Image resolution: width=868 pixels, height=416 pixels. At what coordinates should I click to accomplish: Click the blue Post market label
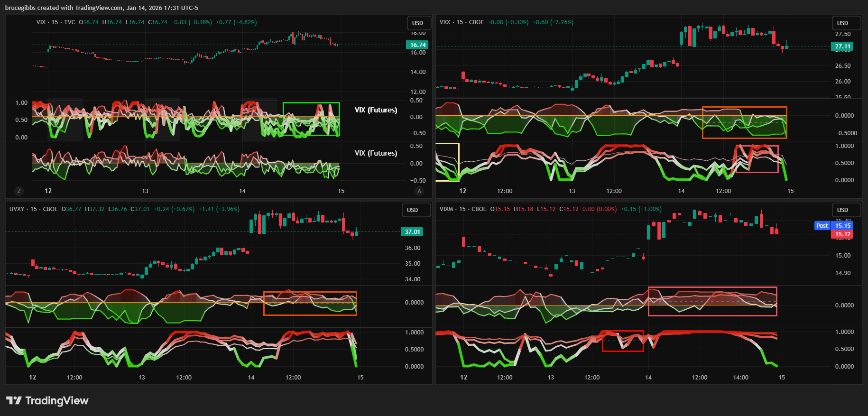point(822,226)
